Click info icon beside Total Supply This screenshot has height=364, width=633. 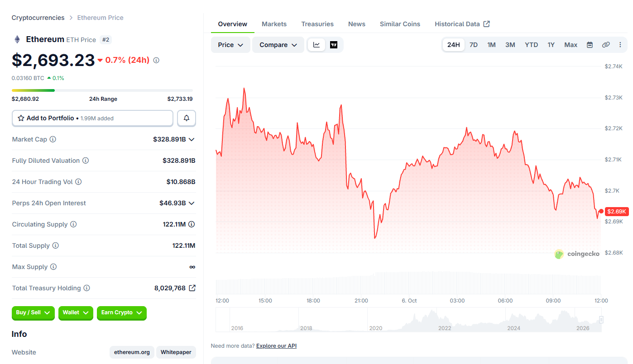click(56, 246)
